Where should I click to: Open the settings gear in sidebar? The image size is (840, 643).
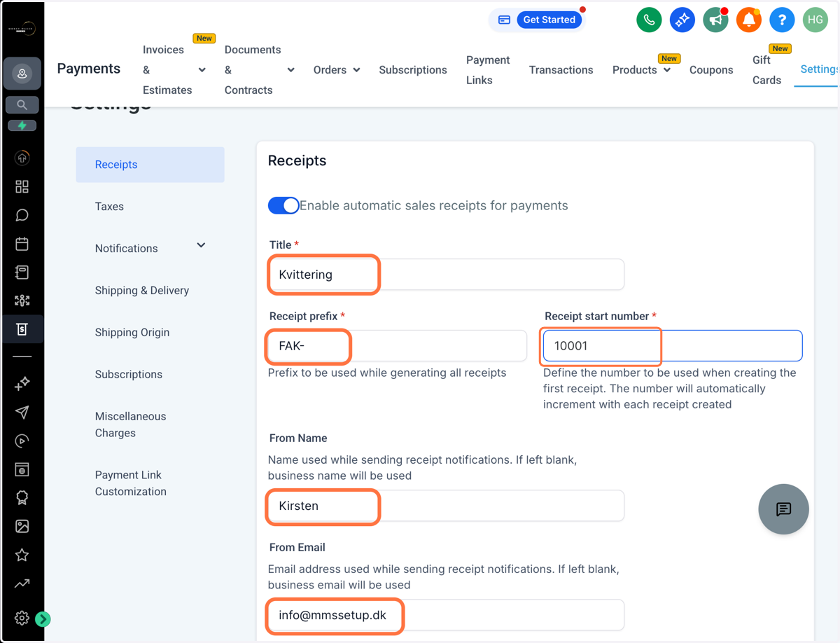coord(22,618)
